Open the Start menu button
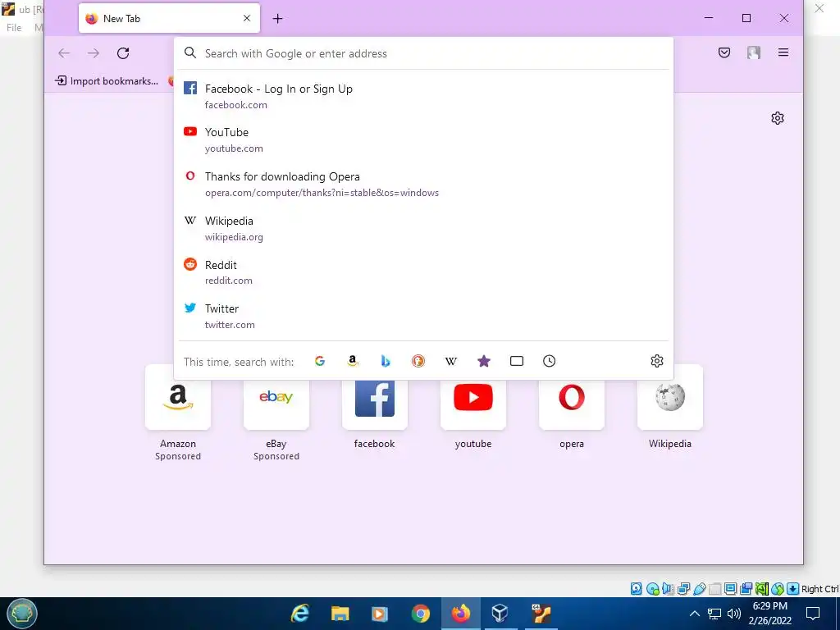Screen dimensions: 840x630 (22, 614)
